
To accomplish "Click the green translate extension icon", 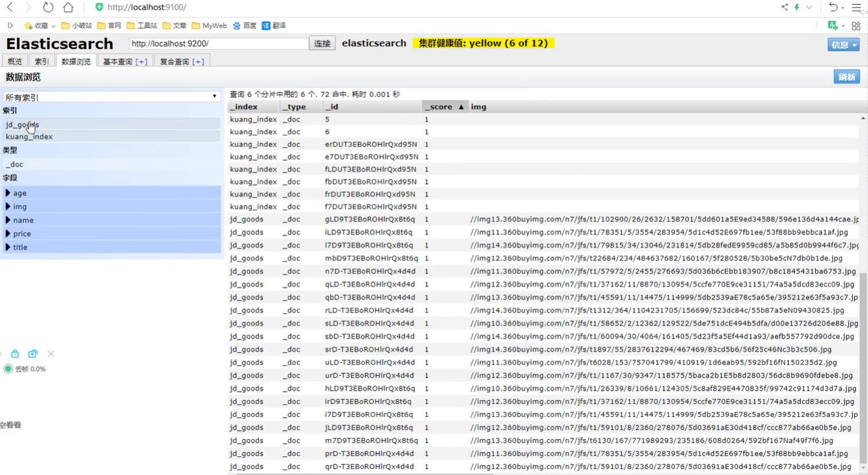I will point(833,25).
